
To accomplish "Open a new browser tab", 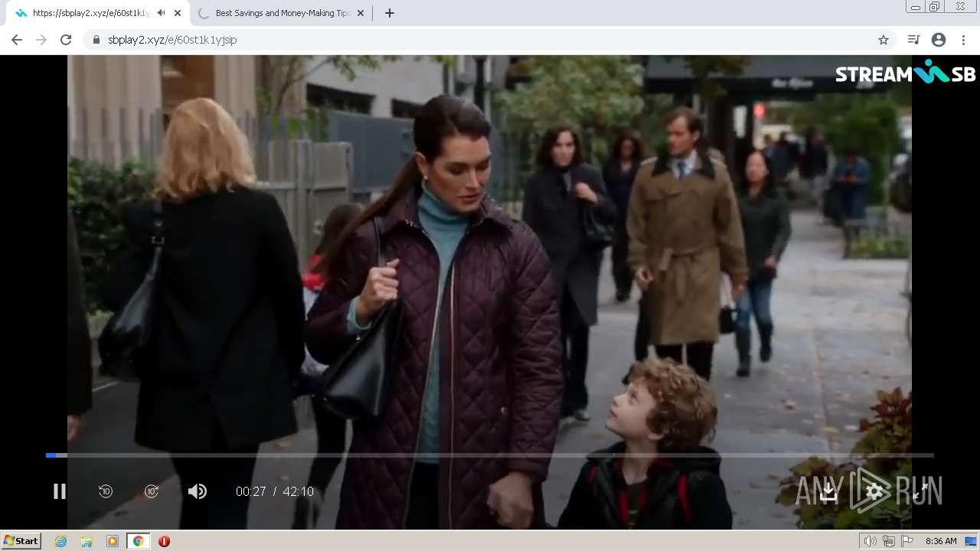I will [x=389, y=13].
